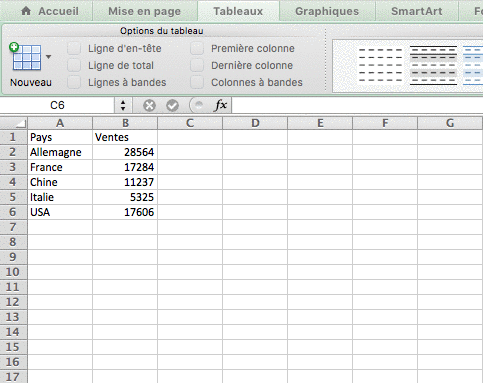Select the Allemagne cell
This screenshot has height=383, width=483.
click(60, 152)
